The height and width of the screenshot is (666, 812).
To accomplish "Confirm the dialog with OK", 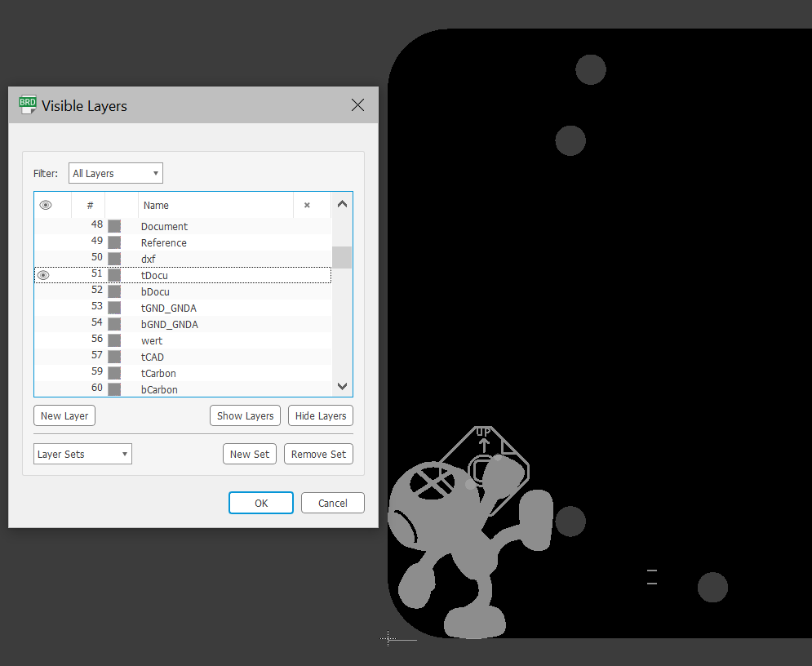I will [x=261, y=503].
